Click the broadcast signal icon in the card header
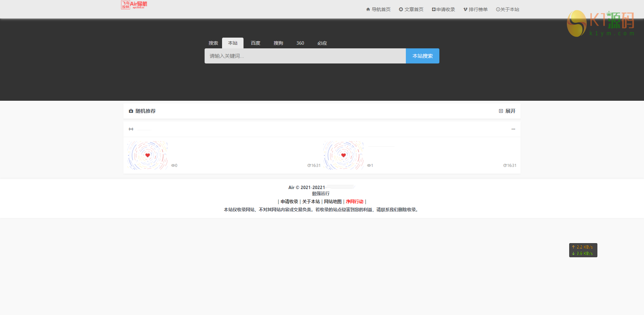The height and width of the screenshot is (315, 644). [131, 129]
